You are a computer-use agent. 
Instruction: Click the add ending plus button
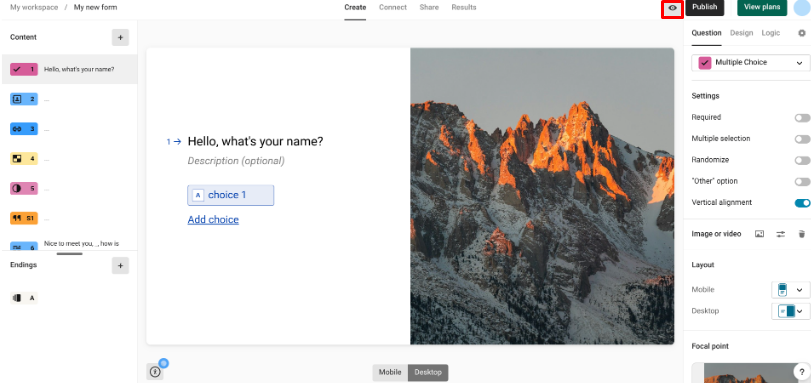coord(120,265)
